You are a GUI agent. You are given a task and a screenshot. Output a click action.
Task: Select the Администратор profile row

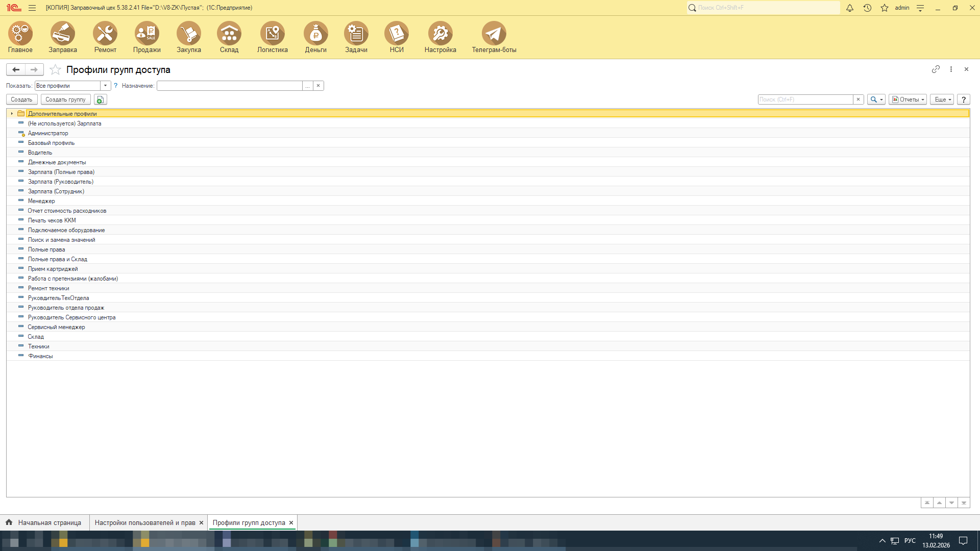48,133
